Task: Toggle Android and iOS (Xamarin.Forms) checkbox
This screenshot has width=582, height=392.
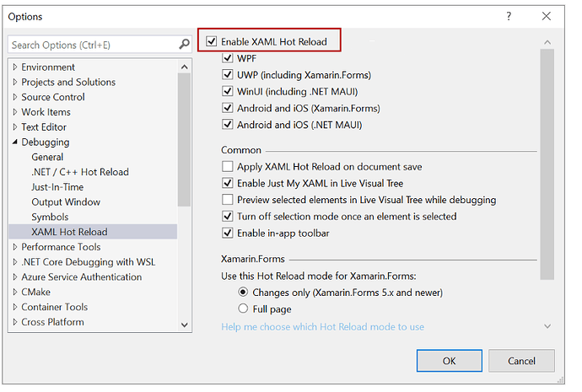Action: [227, 108]
